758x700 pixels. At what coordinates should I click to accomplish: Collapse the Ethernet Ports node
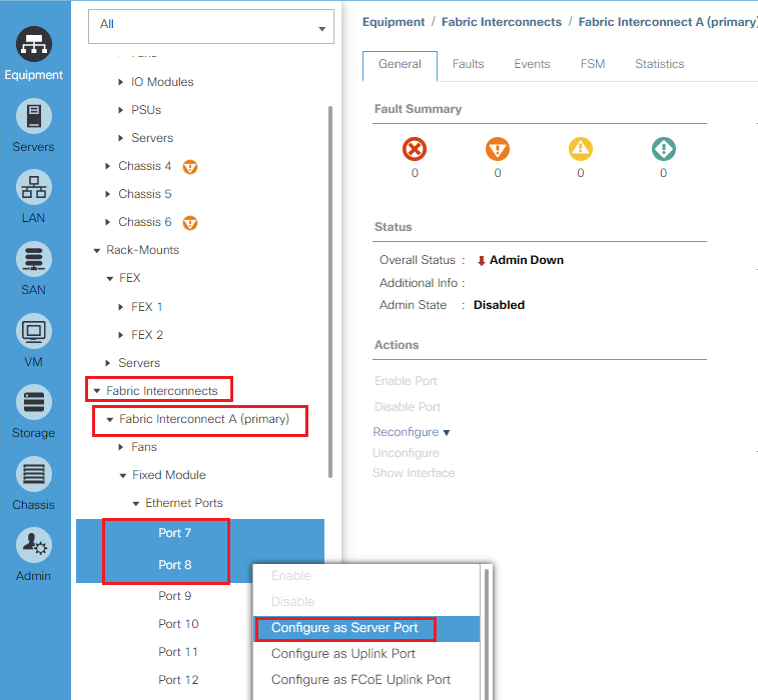[x=136, y=504]
